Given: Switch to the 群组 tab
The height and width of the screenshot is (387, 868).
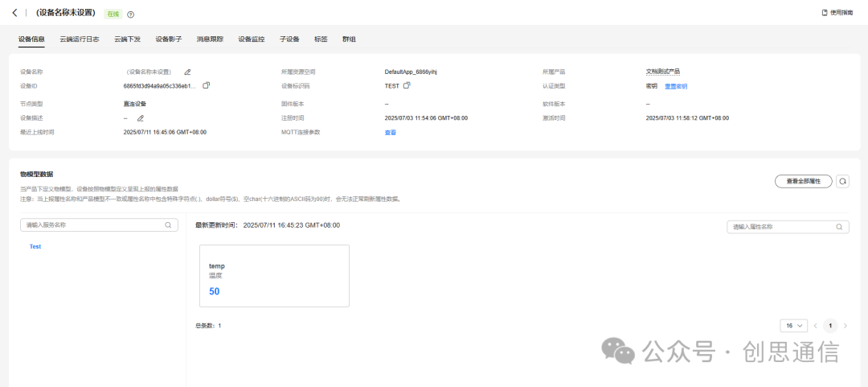Looking at the screenshot, I should [350, 39].
